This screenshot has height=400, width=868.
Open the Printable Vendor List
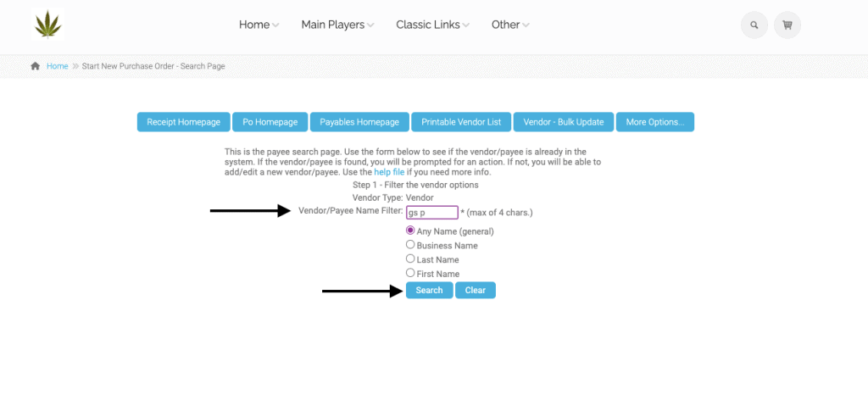click(461, 122)
